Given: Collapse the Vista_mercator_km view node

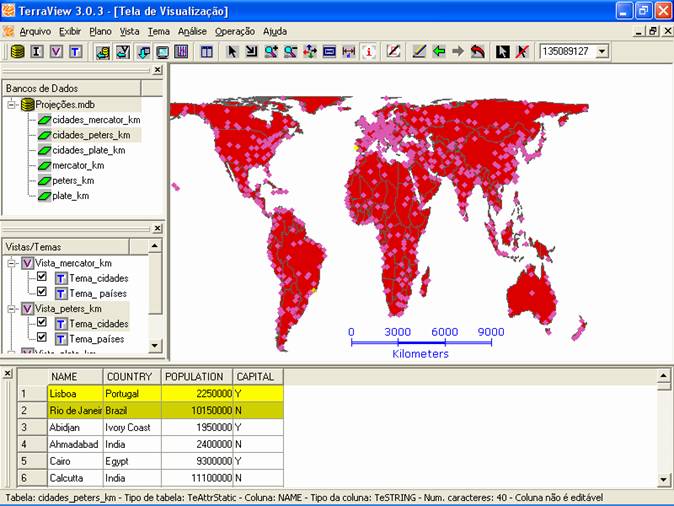Looking at the screenshot, I should pyautogui.click(x=12, y=263).
